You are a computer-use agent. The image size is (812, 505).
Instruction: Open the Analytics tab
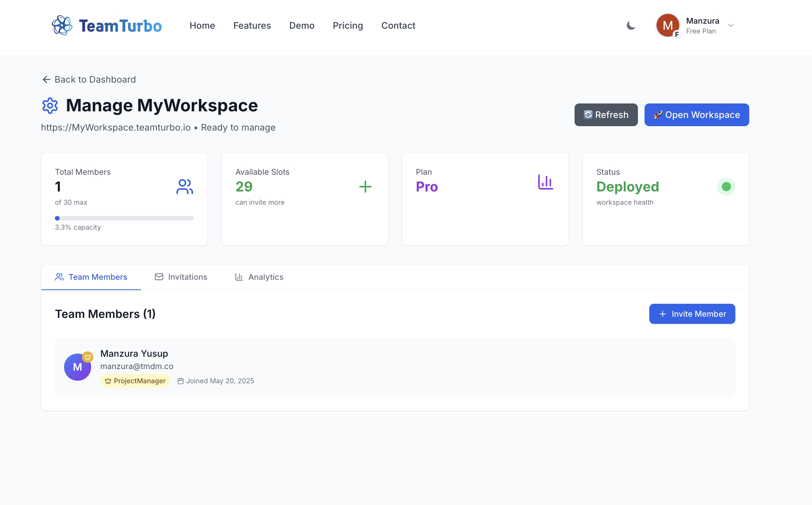click(x=259, y=277)
